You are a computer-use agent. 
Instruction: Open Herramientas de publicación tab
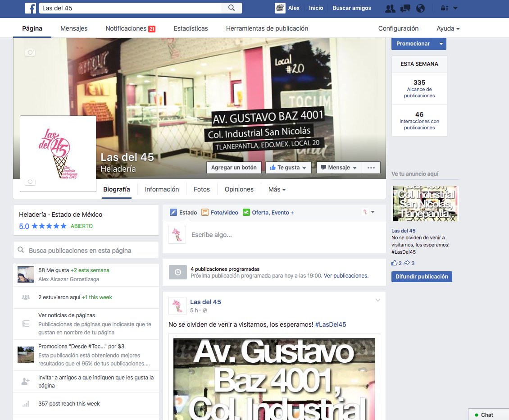267,28
